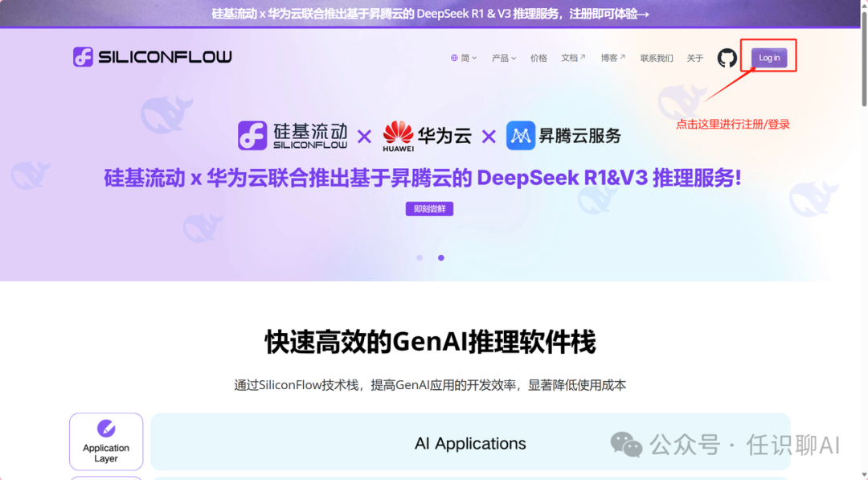Viewport: 868px width, 480px height.
Task: Select the second carousel slide dot
Action: (x=441, y=257)
